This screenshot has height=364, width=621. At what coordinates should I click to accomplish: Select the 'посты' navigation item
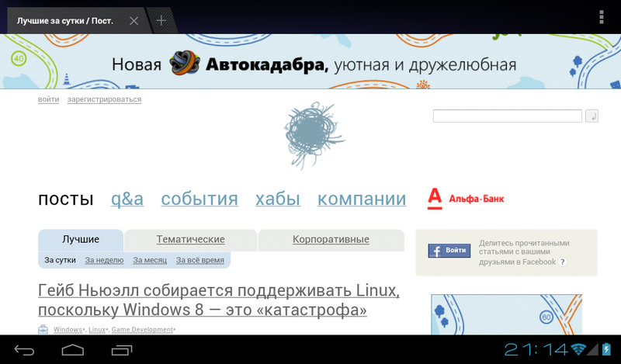coord(66,199)
